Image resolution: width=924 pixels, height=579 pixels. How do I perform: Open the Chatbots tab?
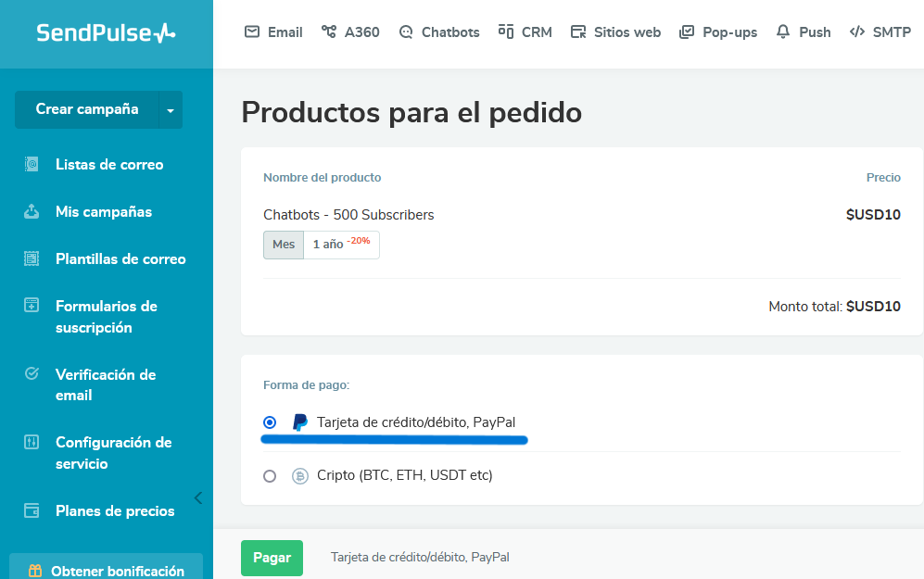click(x=439, y=31)
